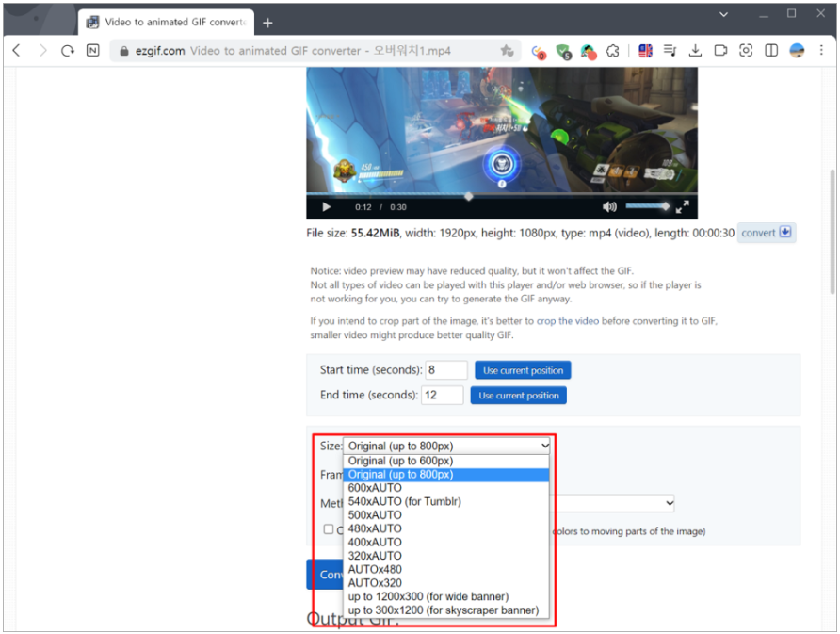840x634 pixels.
Task: Use current position for Start time
Action: 523,370
